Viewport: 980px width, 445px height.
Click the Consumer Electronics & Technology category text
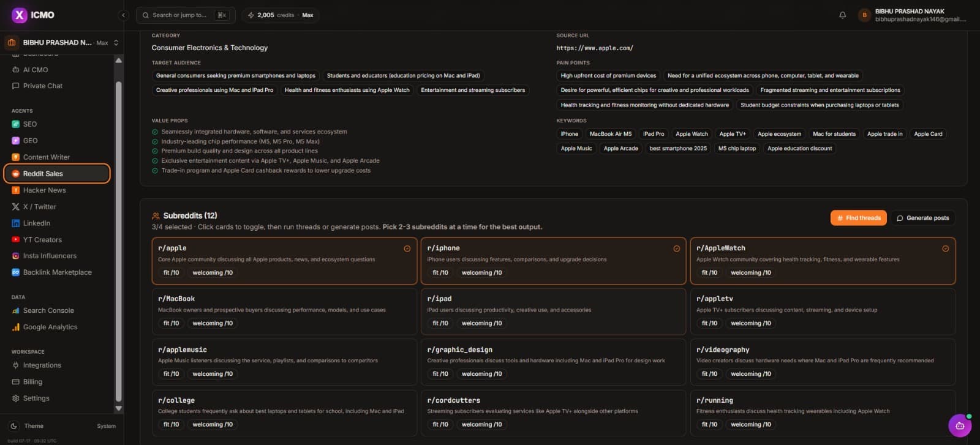tap(209, 48)
